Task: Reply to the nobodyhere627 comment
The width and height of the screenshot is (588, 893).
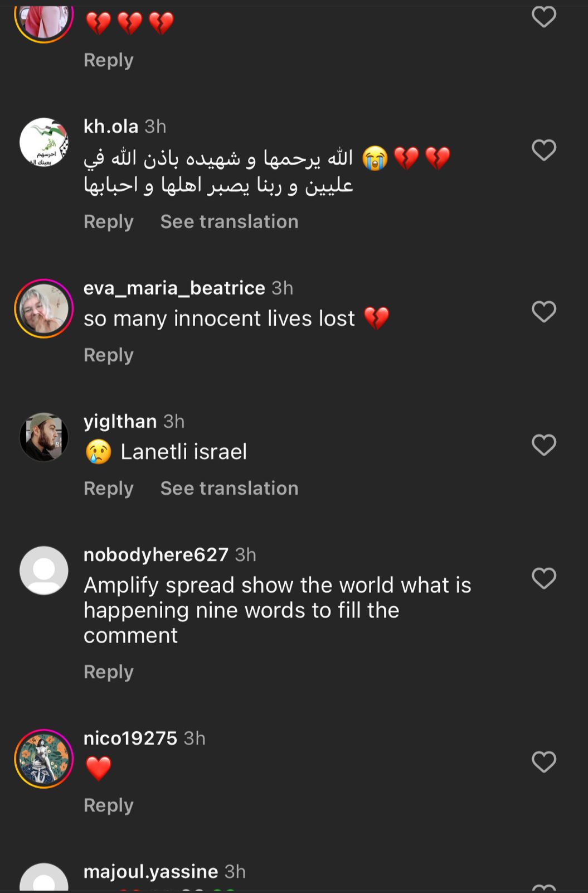Action: pyautogui.click(x=109, y=672)
